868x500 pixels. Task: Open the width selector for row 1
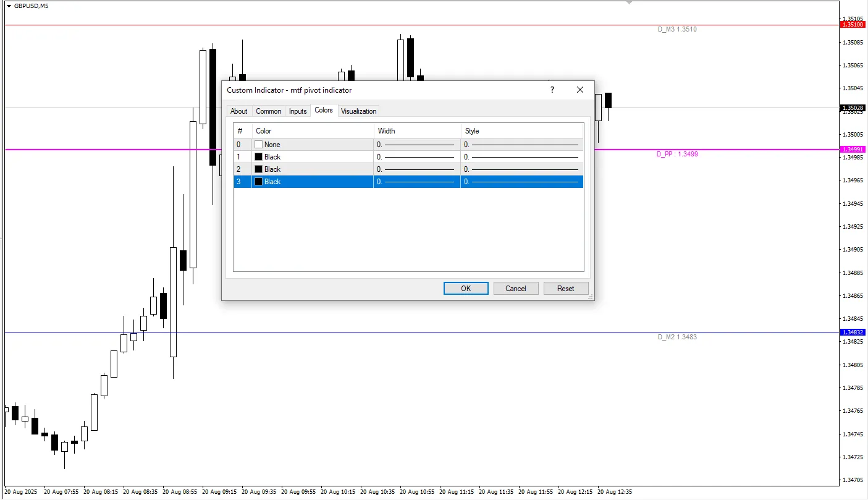click(x=417, y=157)
